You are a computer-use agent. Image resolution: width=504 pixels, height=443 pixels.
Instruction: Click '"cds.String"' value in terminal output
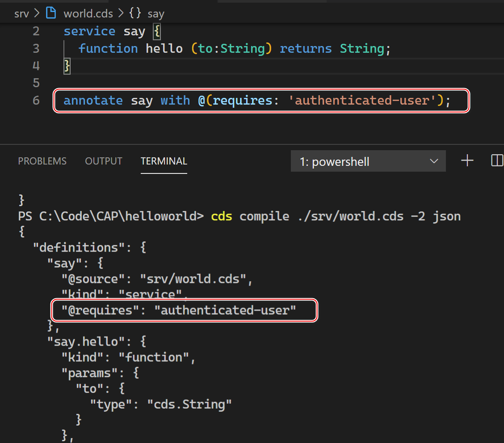pyautogui.click(x=189, y=405)
